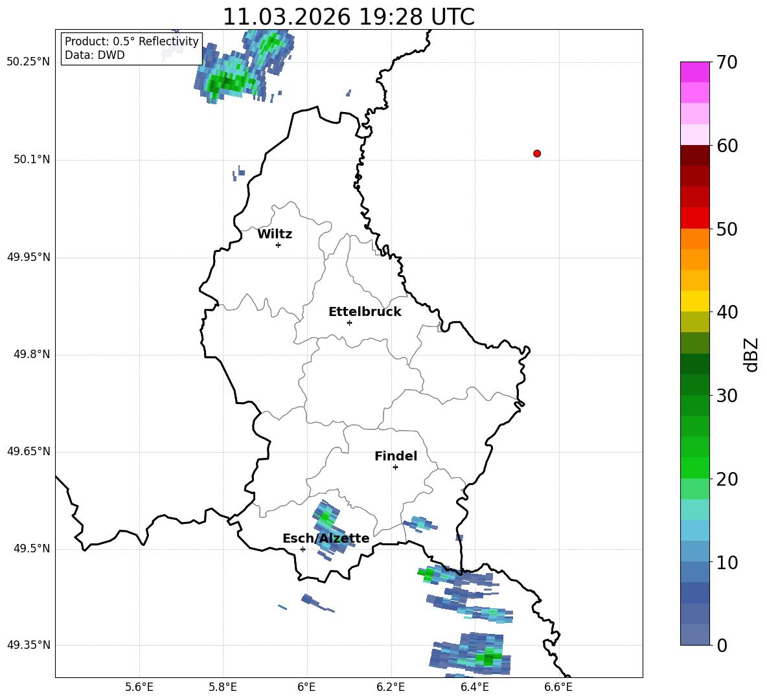Click the red radar site marker dot
This screenshot has height=700, width=767.
[537, 153]
